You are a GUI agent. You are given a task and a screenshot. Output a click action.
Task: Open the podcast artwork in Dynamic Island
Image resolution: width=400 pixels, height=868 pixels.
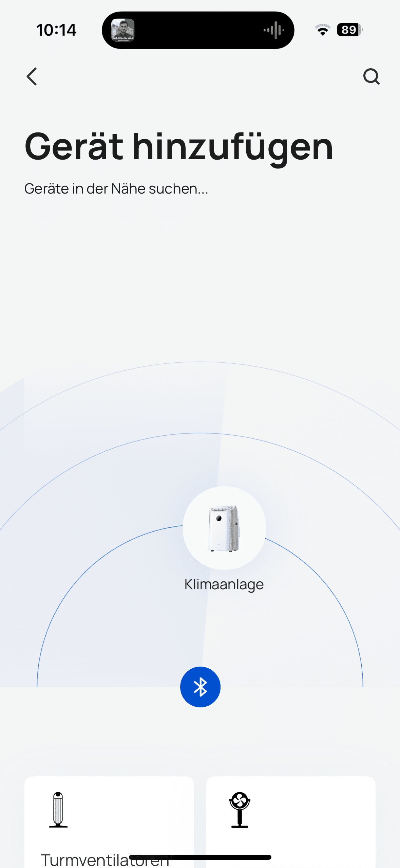point(123,30)
